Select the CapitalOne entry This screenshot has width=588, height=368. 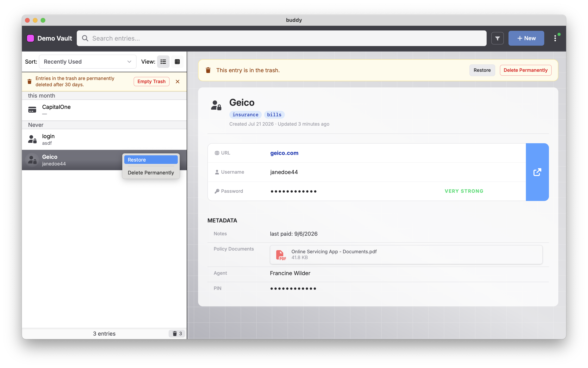pos(104,110)
